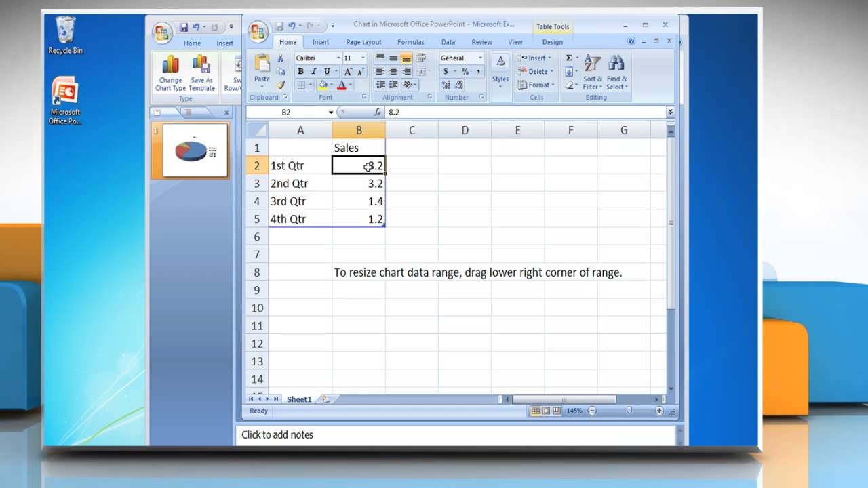Click the Shrink Font icon
Viewport: 868px width, 488px height.
359,72
